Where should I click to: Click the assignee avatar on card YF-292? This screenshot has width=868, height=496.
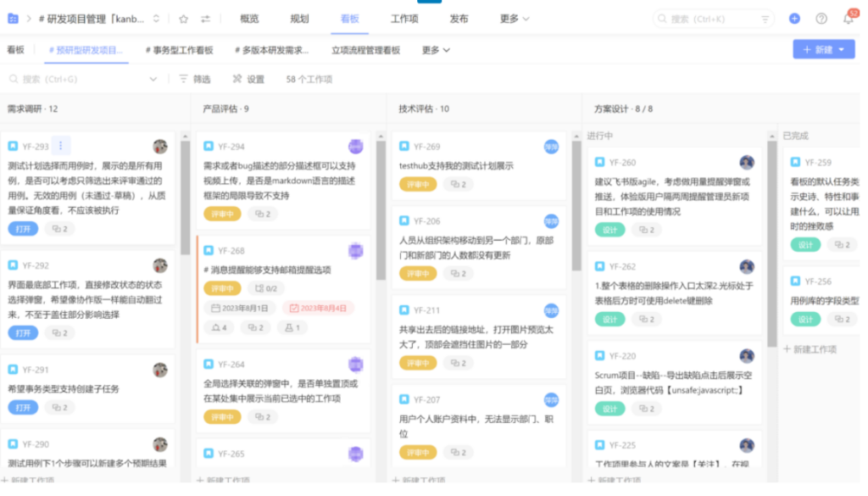(x=160, y=265)
